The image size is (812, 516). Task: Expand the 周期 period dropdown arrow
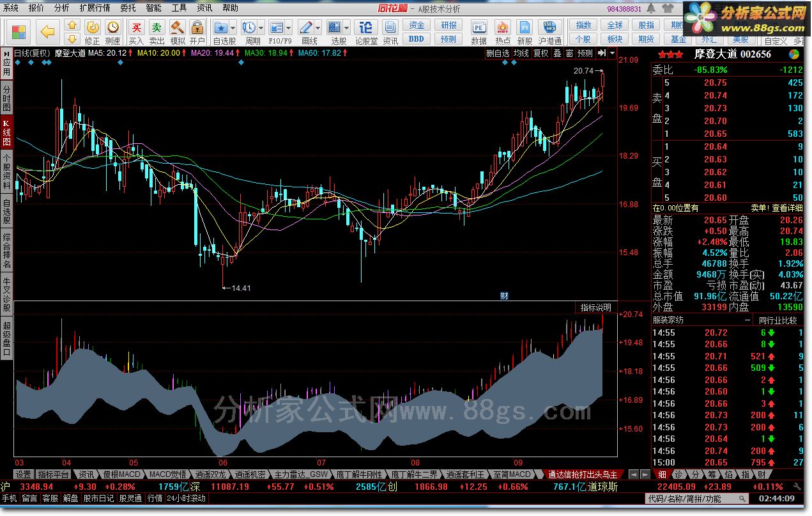click(x=261, y=27)
